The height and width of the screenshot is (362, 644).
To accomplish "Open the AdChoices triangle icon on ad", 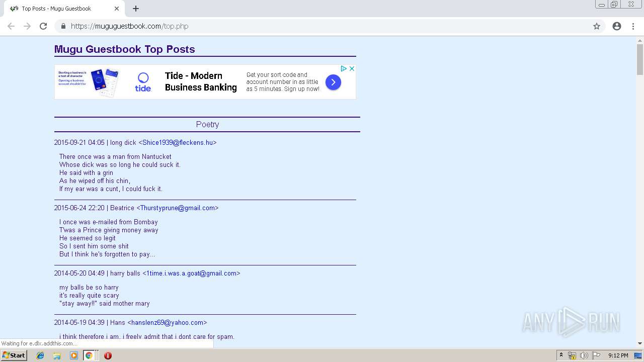I will pyautogui.click(x=344, y=68).
